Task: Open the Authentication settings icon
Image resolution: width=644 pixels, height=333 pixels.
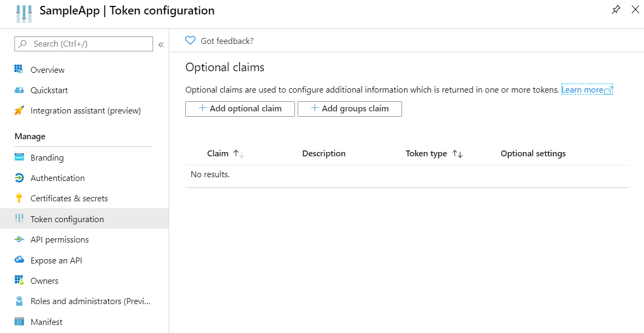Action: coord(20,178)
